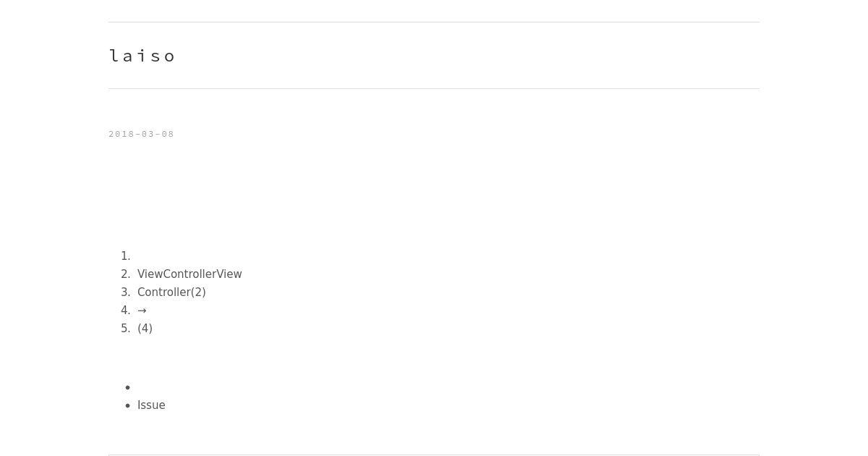Click the bottom horizontal divider below Issue

[x=434, y=455]
